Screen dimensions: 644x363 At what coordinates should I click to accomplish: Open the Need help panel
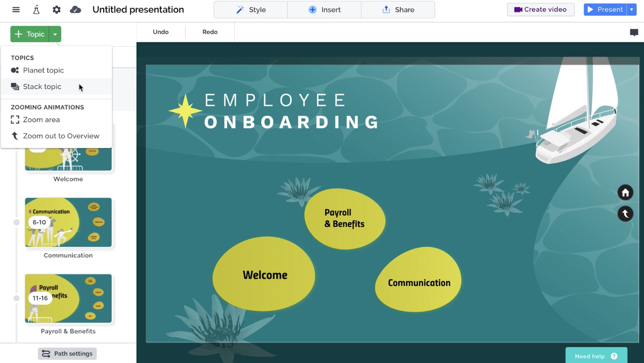(596, 355)
